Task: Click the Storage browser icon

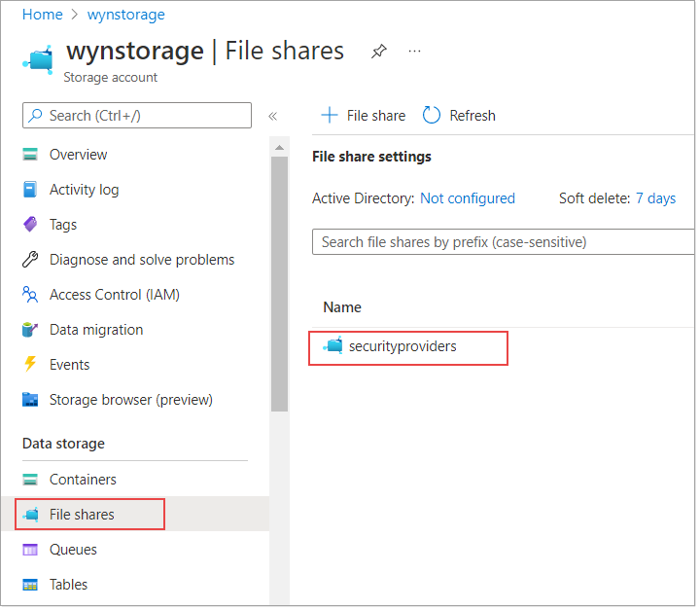Action: point(30,400)
